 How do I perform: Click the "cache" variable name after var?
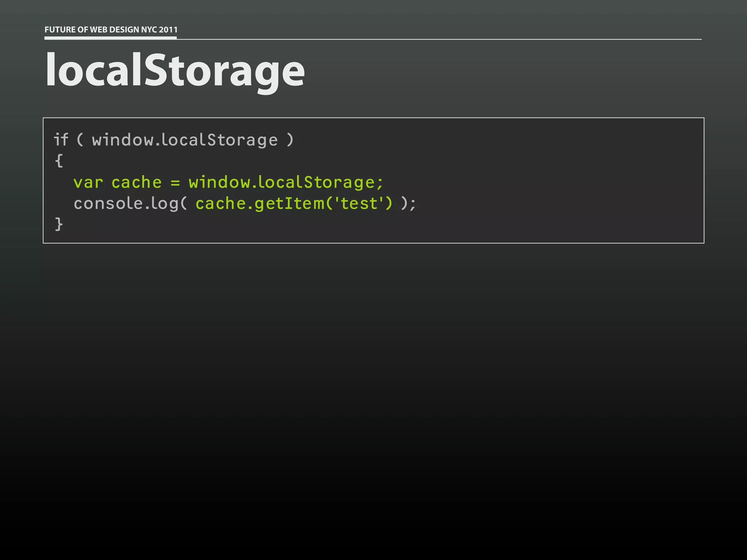click(x=136, y=182)
